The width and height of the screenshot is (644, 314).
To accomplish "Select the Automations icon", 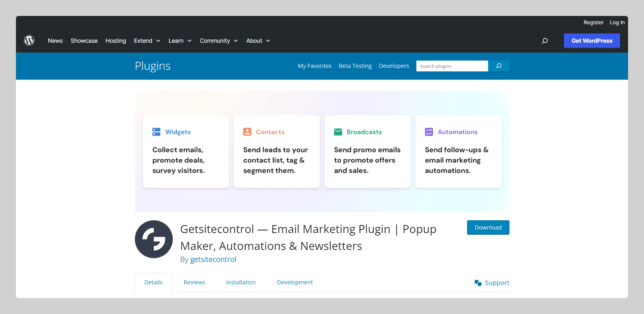I will 429,132.
